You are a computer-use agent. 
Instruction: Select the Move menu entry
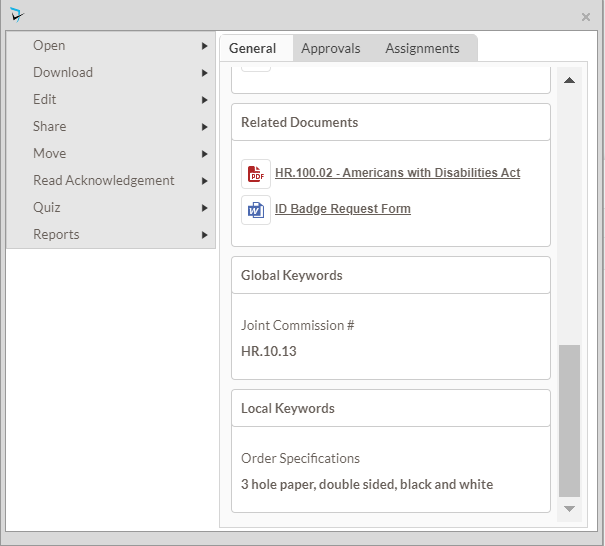click(x=50, y=154)
